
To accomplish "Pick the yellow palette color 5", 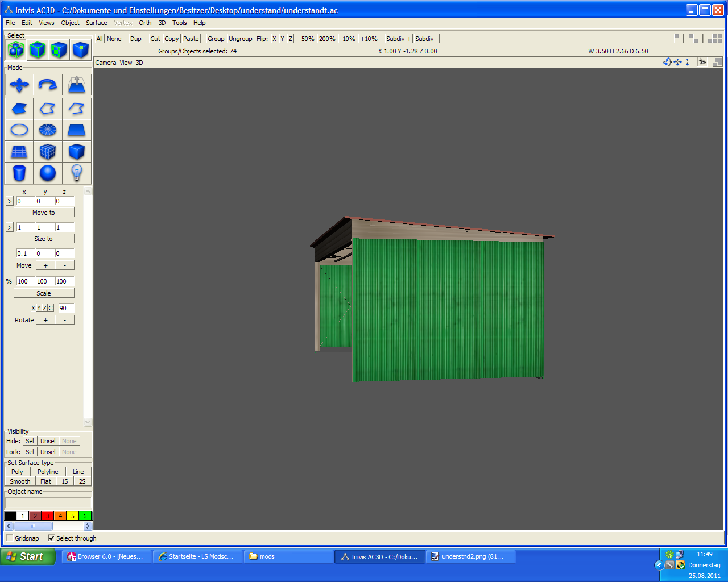I will coord(72,516).
